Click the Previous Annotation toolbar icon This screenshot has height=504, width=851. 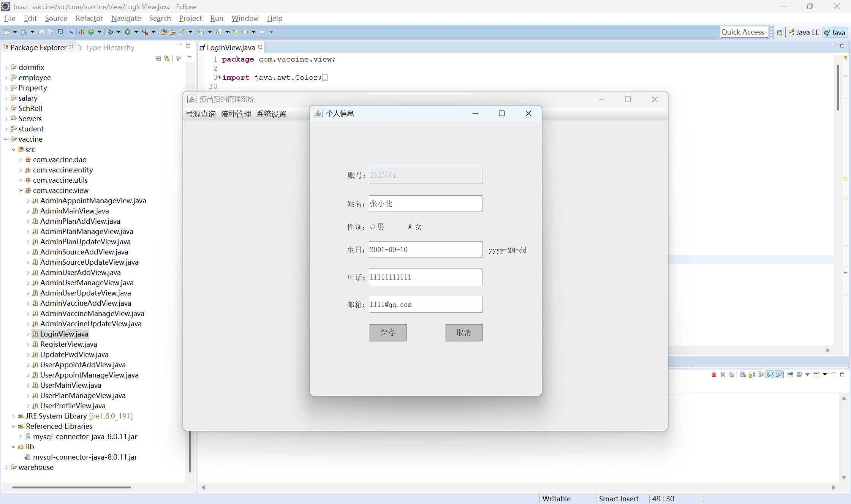click(218, 32)
